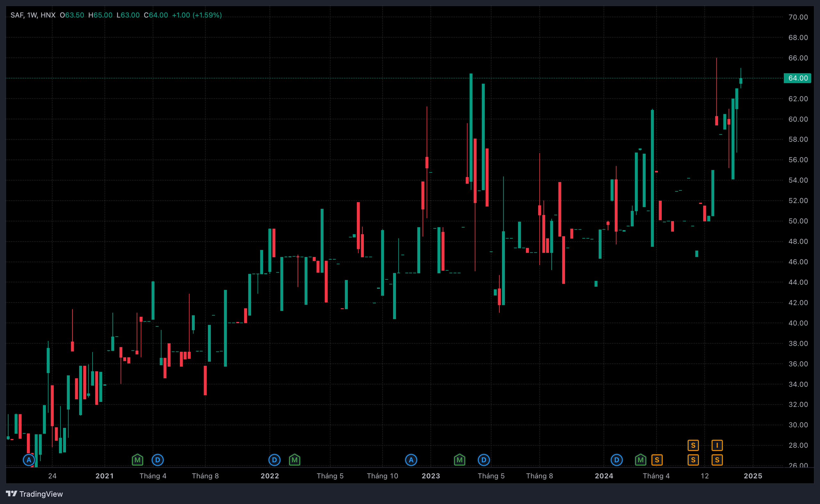Screen dimensions: 820x504
Task: Click the 50.00 price axis label
Action: [x=798, y=221]
